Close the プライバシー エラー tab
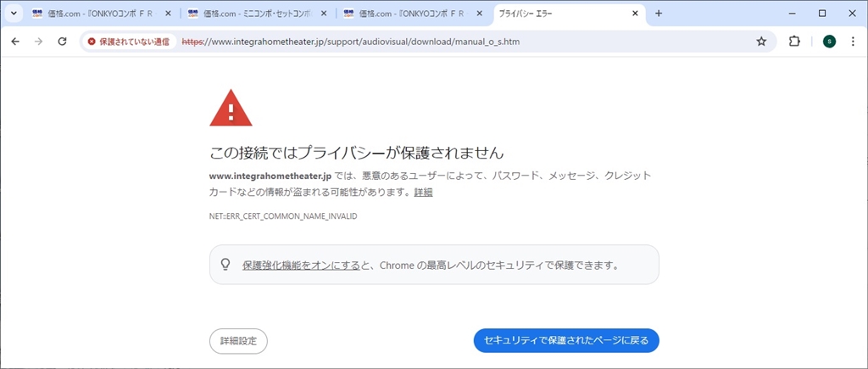868x369 pixels. coord(635,14)
